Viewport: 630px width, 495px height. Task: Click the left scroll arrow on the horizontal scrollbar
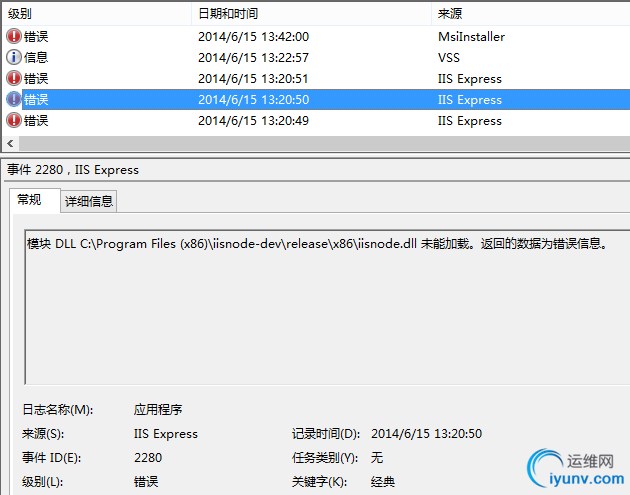tap(11, 143)
